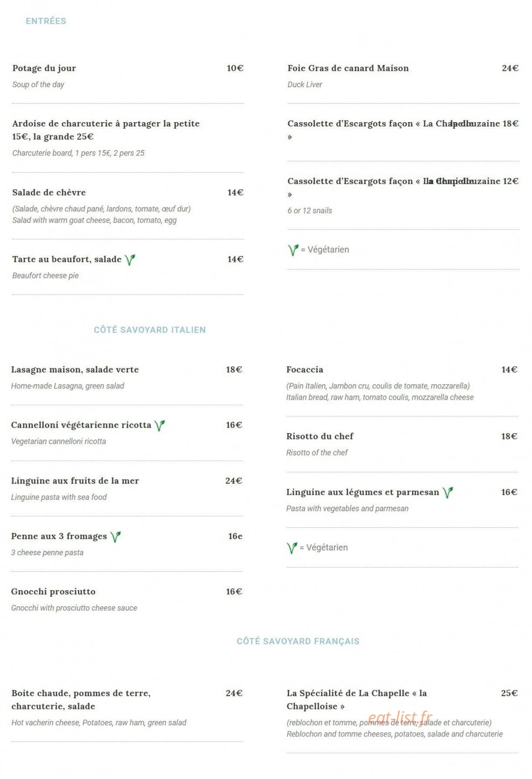Click the Potage du jour item title

click(x=44, y=68)
